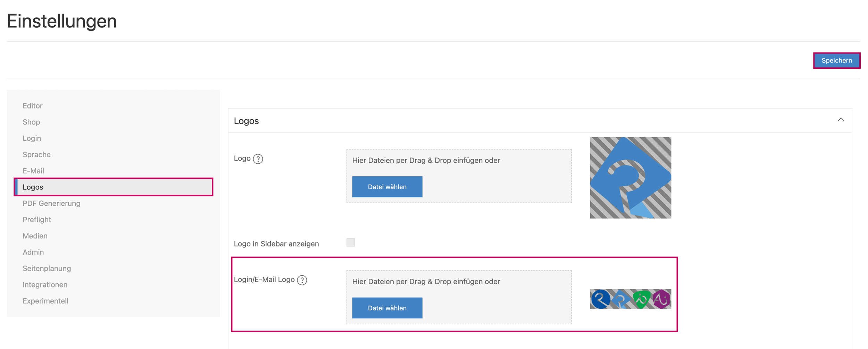Click the Login/E-Mail logo preview image
This screenshot has height=349, width=868.
tap(630, 299)
